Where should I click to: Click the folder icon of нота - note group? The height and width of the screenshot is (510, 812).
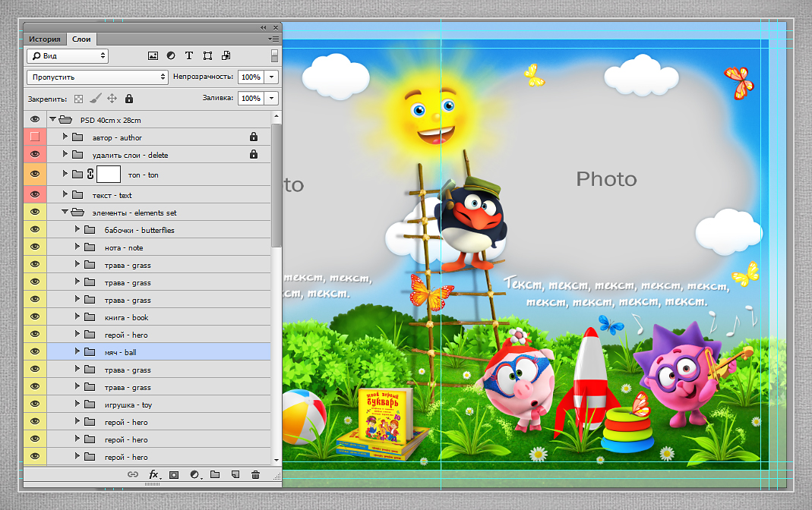pos(90,247)
